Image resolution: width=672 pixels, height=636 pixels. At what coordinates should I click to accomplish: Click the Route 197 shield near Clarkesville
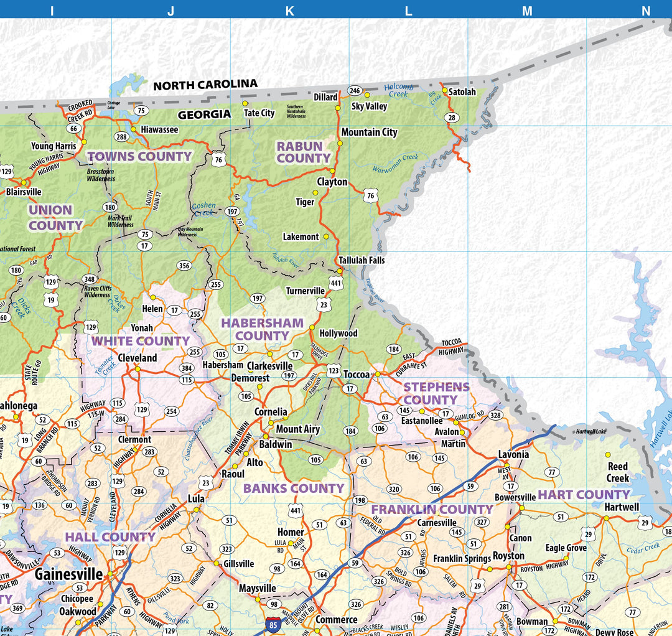[288, 375]
